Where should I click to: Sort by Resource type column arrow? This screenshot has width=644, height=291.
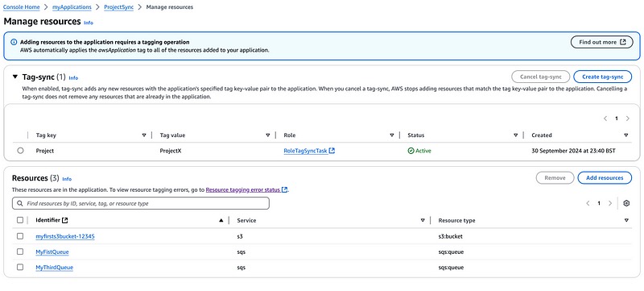(626, 221)
